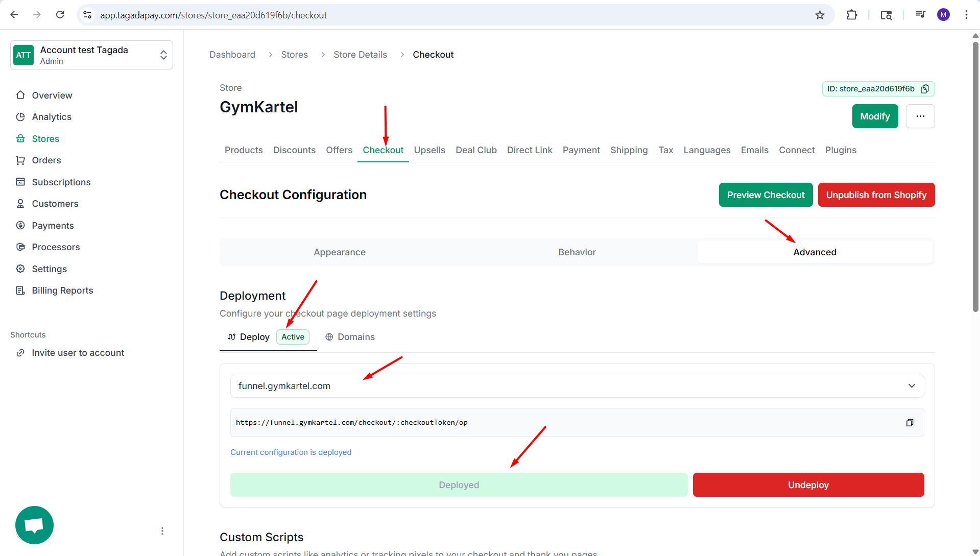Open Chrome three-dot menu
The width and height of the screenshot is (980, 556).
[x=966, y=15]
